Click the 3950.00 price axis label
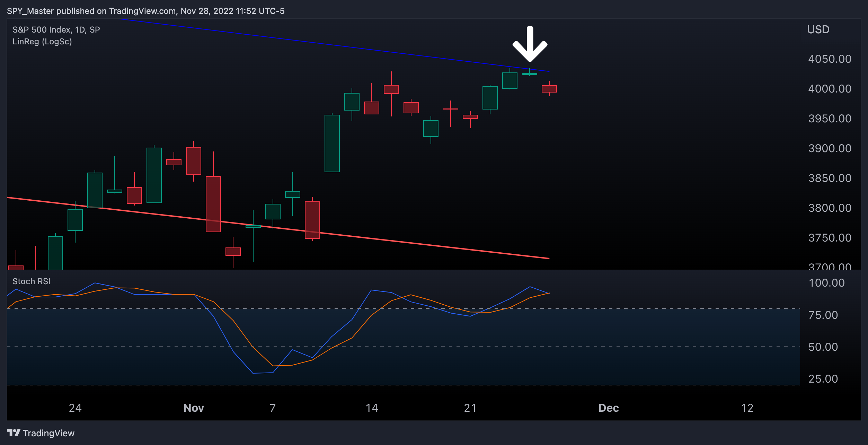Viewport: 868px width, 445px height. coord(830,119)
